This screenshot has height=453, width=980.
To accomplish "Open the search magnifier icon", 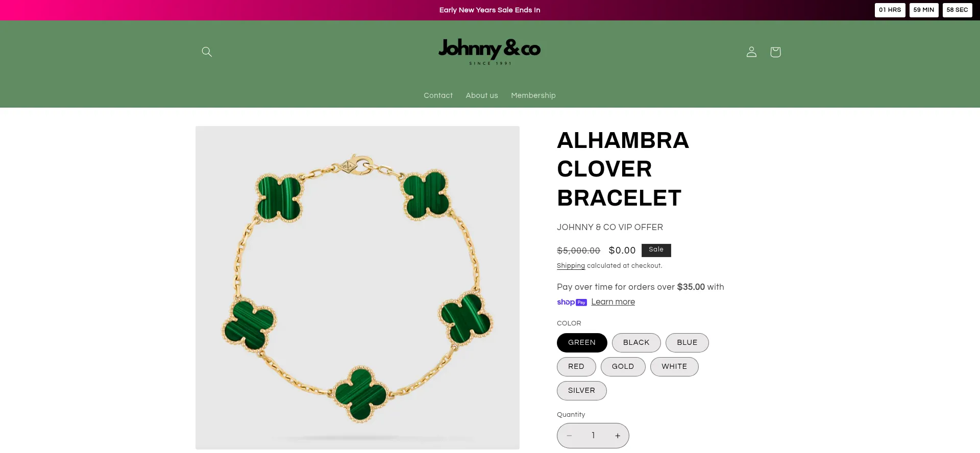I will coord(207,52).
